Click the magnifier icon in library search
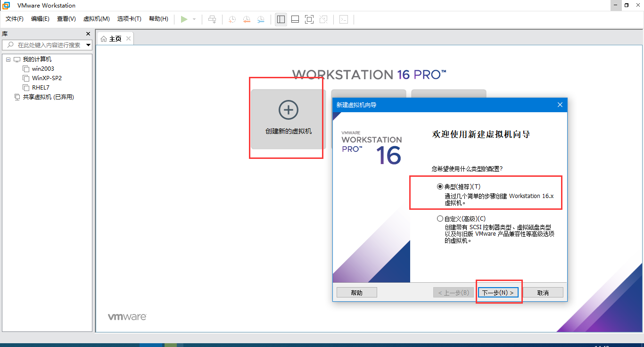Image resolution: width=644 pixels, height=347 pixels. pyautogui.click(x=10, y=45)
